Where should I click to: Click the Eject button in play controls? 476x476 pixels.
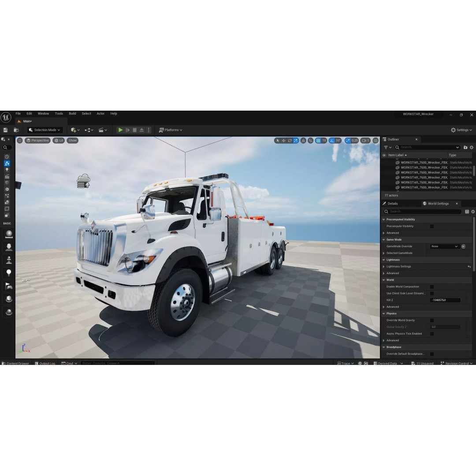pyautogui.click(x=141, y=130)
